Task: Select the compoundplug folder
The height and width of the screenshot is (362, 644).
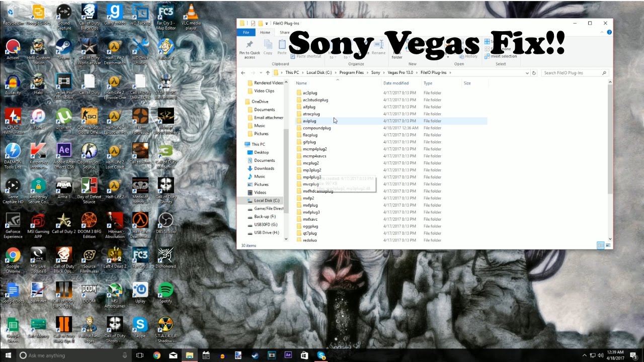Action: pos(317,128)
